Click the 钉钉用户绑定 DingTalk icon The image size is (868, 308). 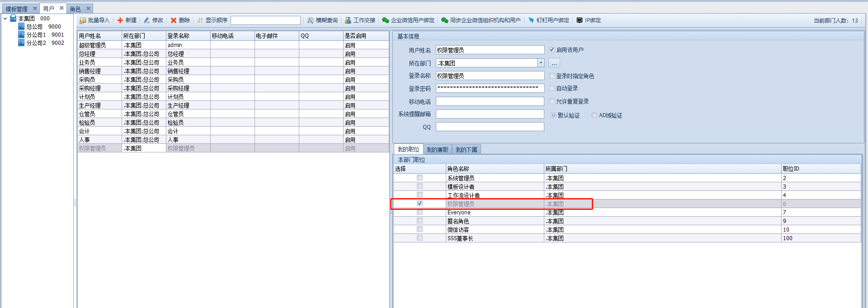point(531,20)
